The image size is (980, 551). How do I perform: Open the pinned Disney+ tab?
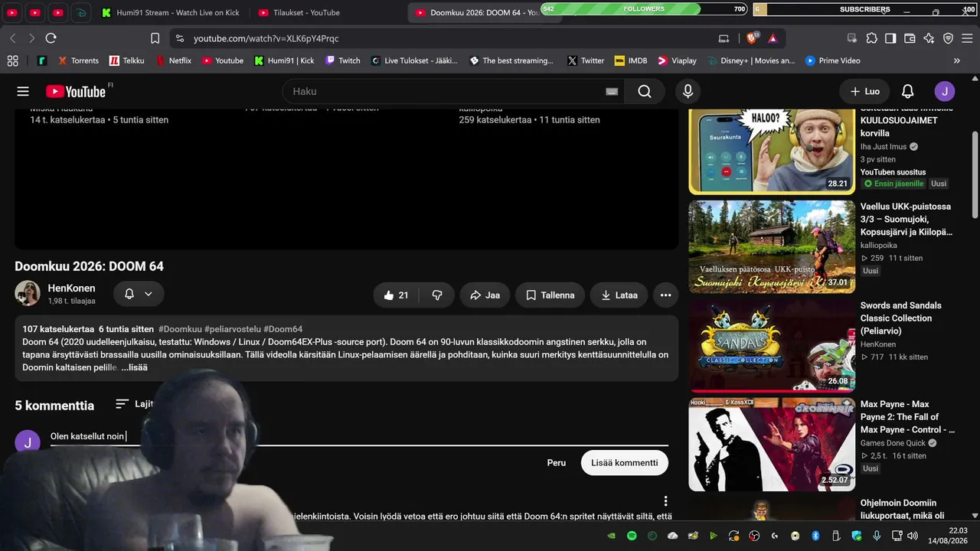click(x=80, y=13)
